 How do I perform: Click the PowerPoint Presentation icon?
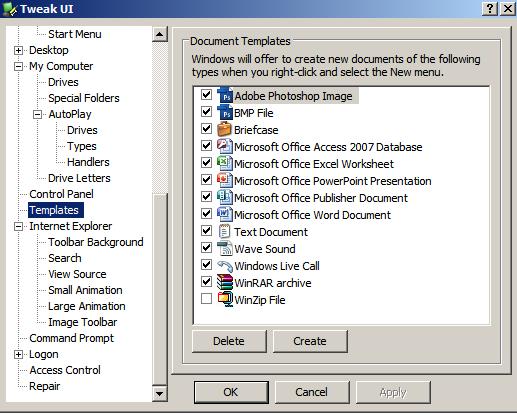pos(225,181)
